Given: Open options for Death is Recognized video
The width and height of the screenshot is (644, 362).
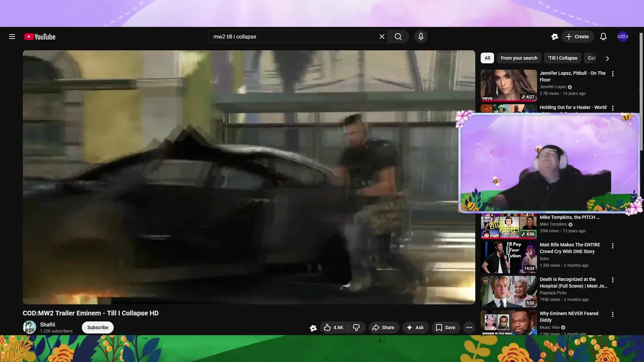Looking at the screenshot, I should (x=613, y=280).
